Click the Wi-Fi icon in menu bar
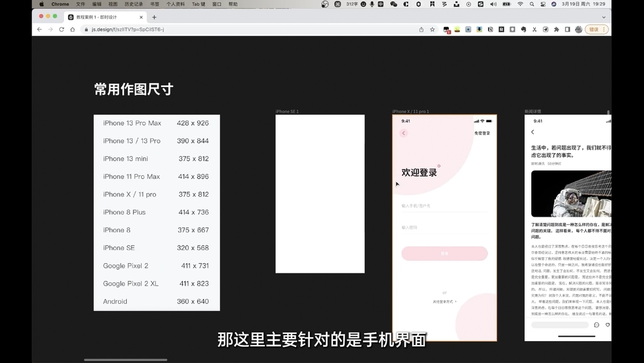 pyautogui.click(x=520, y=4)
